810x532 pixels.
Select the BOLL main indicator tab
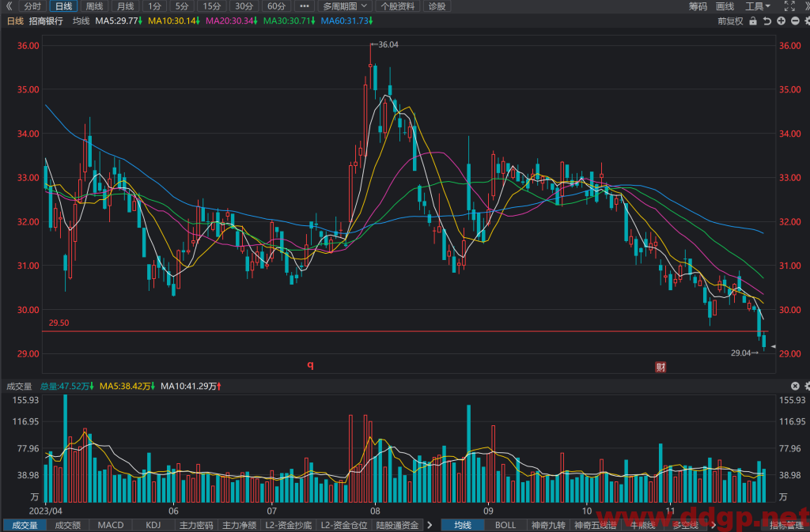505,526
